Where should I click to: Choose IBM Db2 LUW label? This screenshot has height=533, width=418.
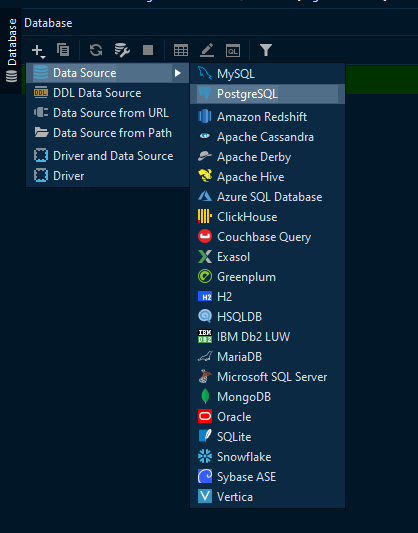click(x=254, y=337)
